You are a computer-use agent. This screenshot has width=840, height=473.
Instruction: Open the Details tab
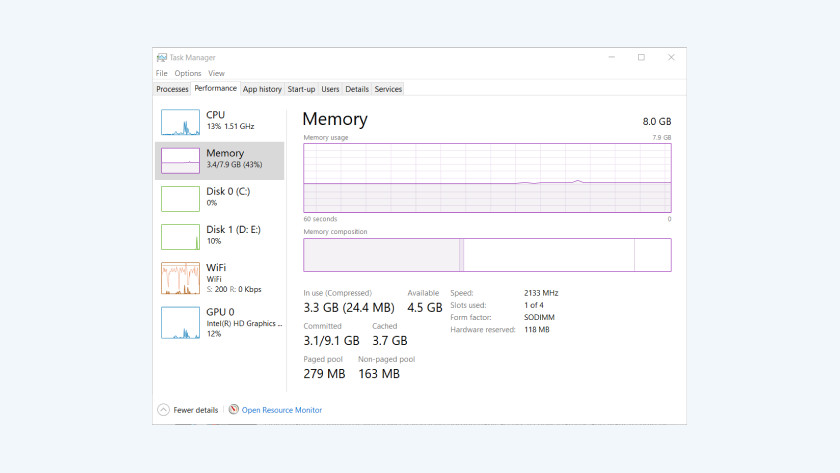(357, 89)
